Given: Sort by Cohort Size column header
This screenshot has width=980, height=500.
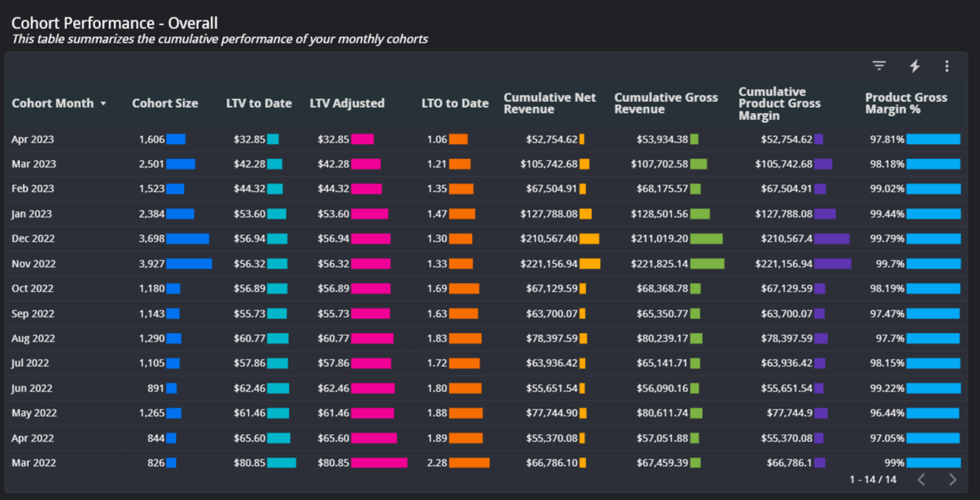Looking at the screenshot, I should coord(164,103).
